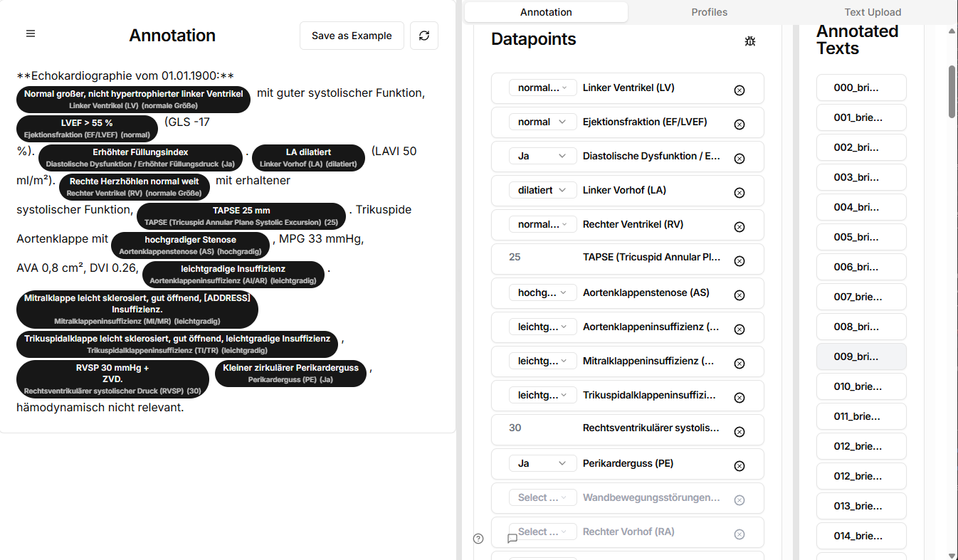Click the refresh icon button
Image resolution: width=958 pixels, height=560 pixels.
[x=424, y=36]
